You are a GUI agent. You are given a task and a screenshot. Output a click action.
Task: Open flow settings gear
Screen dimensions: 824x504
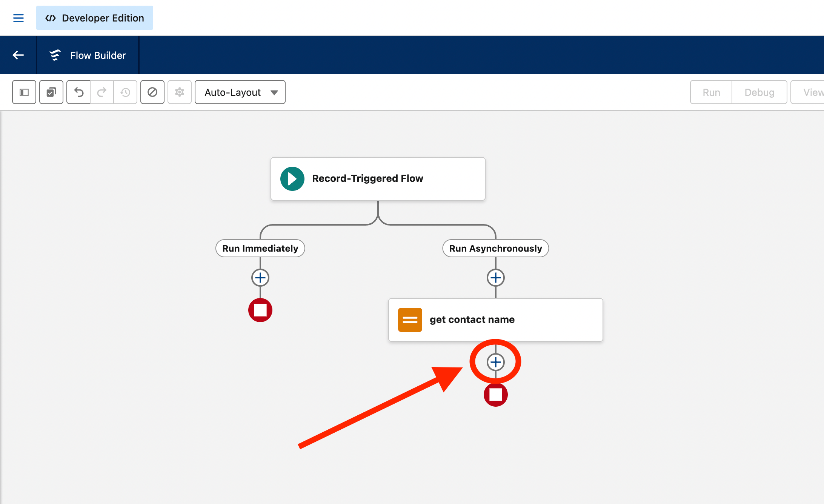180,92
